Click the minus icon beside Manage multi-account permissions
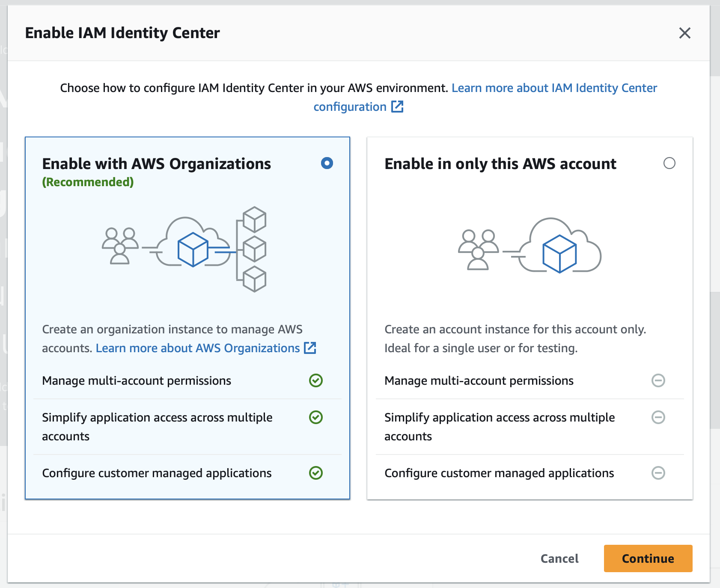Image resolution: width=720 pixels, height=588 pixels. click(659, 380)
